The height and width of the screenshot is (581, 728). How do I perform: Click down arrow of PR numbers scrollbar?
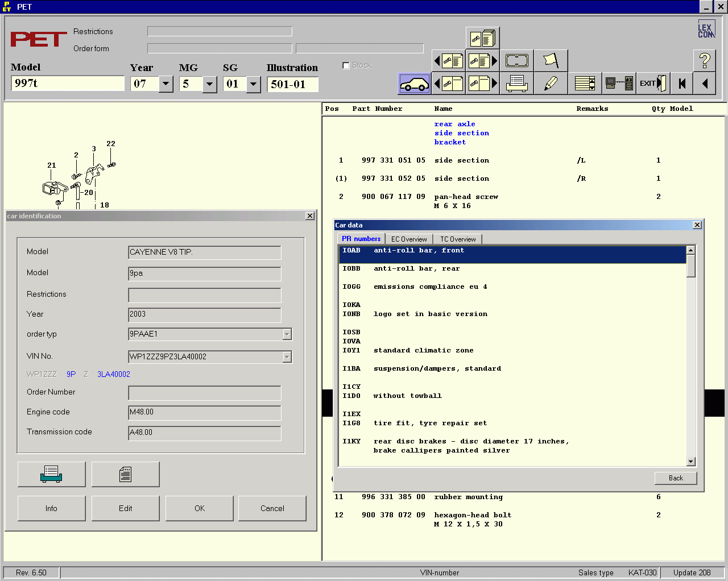(691, 462)
